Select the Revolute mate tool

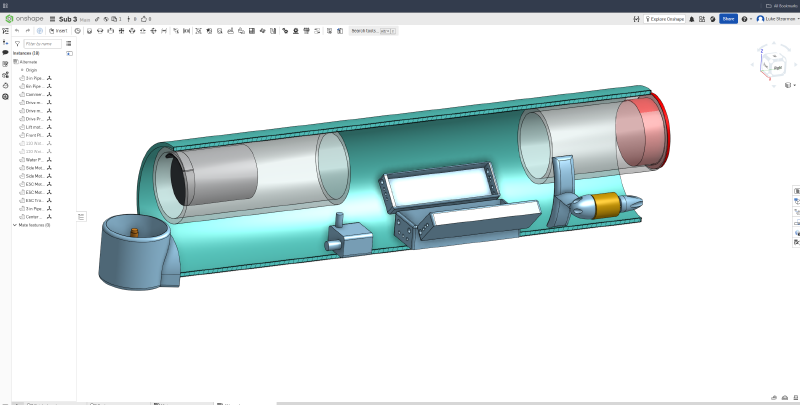pos(100,31)
